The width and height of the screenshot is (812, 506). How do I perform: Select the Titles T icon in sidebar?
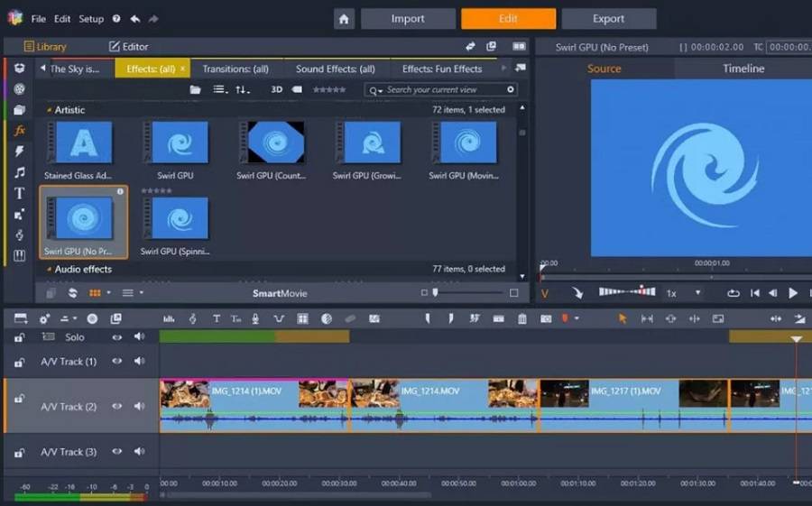click(x=19, y=193)
